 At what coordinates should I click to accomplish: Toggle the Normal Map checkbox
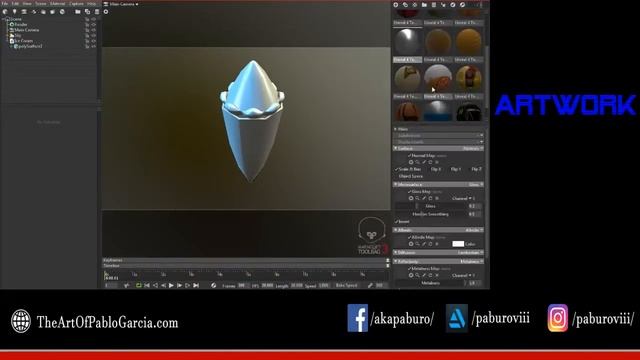click(409, 156)
